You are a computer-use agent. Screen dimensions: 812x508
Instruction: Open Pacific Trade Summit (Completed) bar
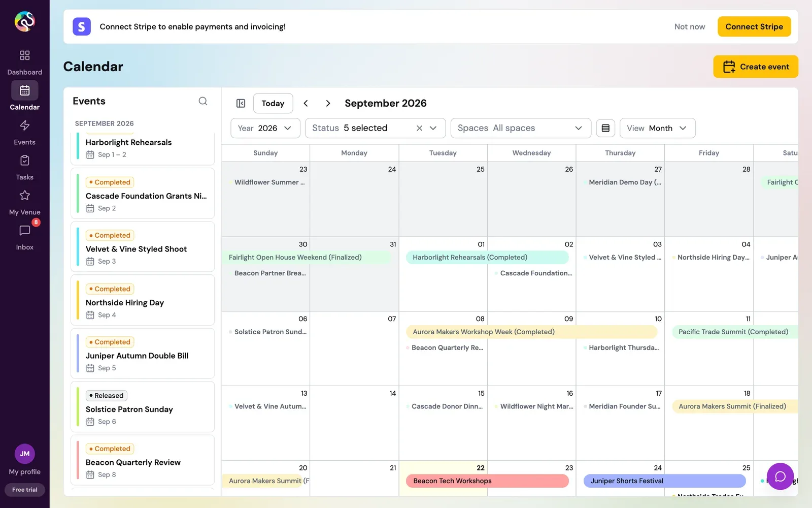(x=735, y=332)
